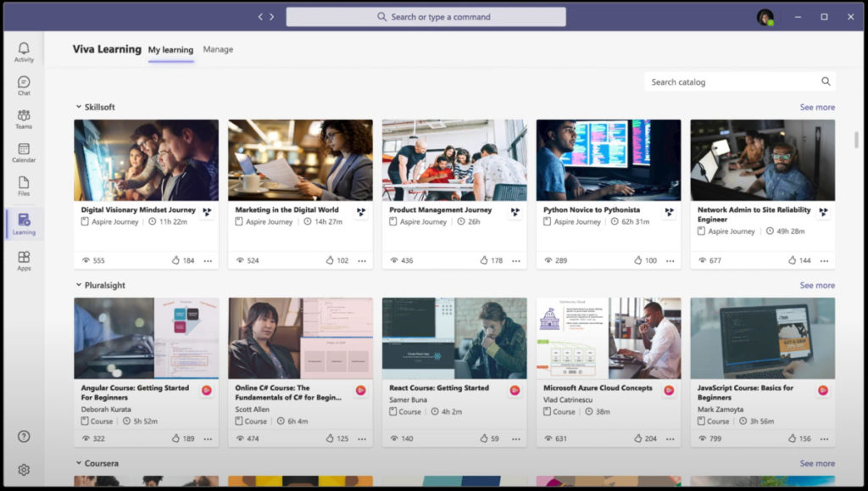Screen dimensions: 868x491
Task: Like JavaScript Course: Basics for Beginners
Action: [x=792, y=438]
